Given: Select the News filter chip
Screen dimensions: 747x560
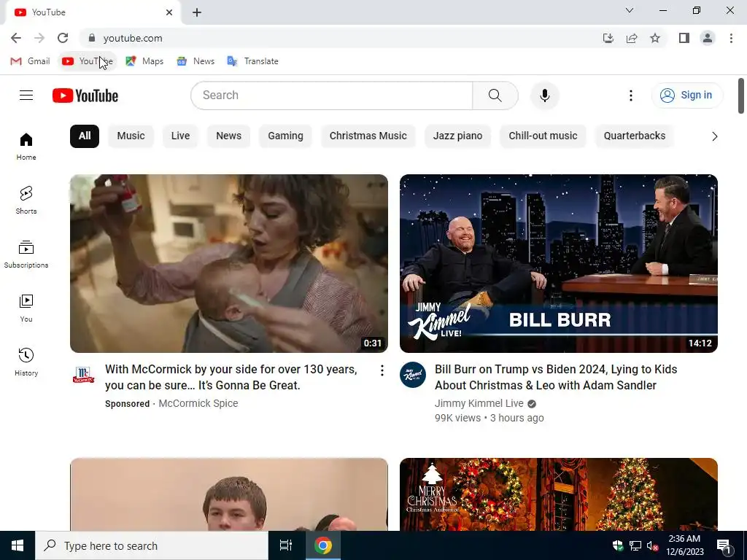Looking at the screenshot, I should 228,136.
